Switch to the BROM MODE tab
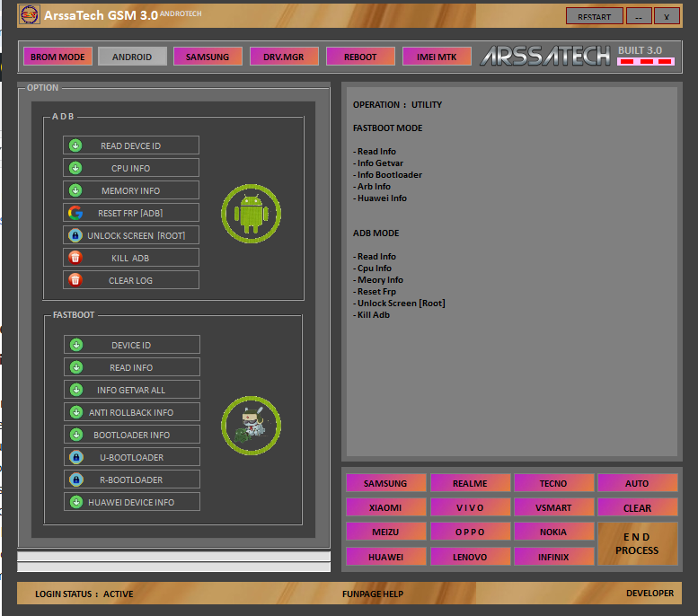Viewport: 698px width, 616px height. [57, 57]
